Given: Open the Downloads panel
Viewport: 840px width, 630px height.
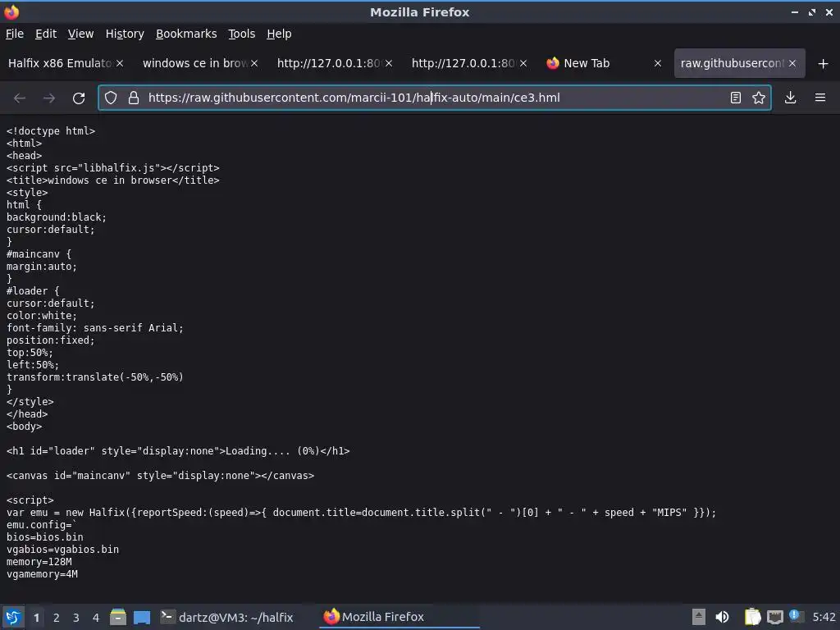Looking at the screenshot, I should (790, 98).
